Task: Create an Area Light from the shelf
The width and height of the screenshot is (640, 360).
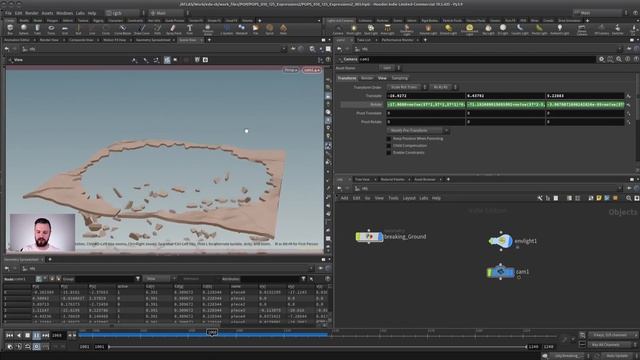Action: pos(387,29)
